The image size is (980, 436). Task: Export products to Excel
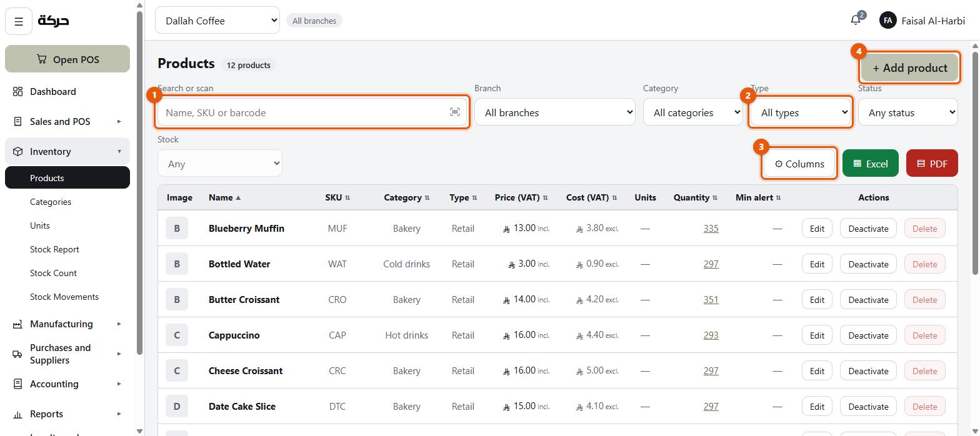pos(871,164)
